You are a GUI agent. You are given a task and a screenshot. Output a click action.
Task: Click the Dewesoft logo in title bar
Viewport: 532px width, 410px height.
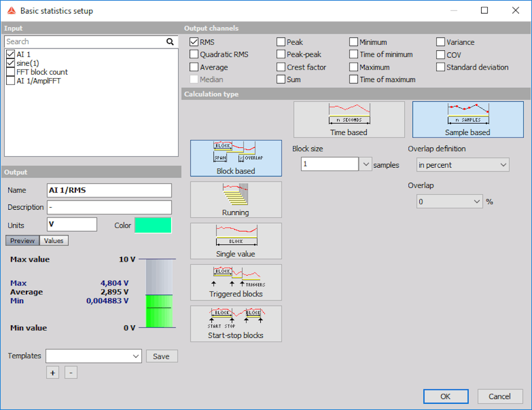point(11,10)
